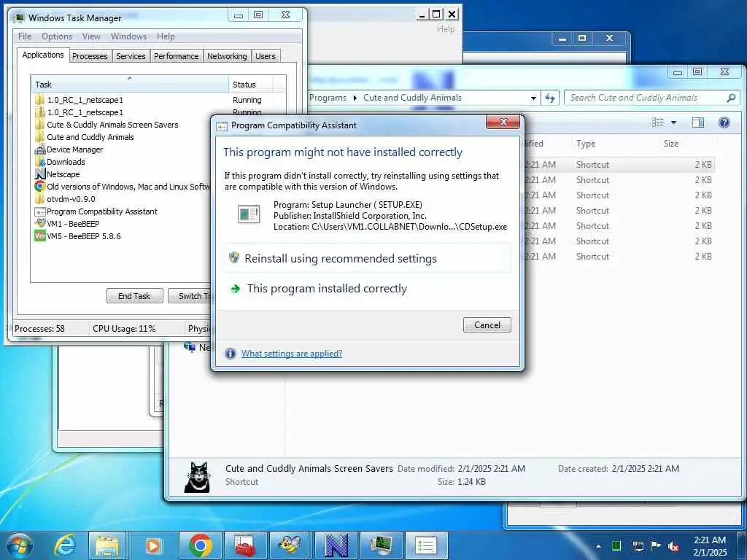Select Old versions of Windows Chrome task
Viewport: 747px width, 560px height.
[x=122, y=187]
